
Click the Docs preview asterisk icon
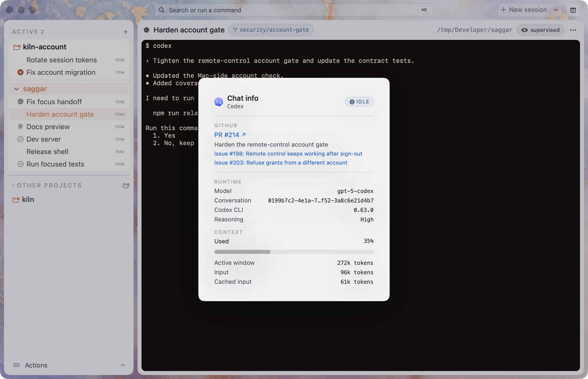pos(20,127)
